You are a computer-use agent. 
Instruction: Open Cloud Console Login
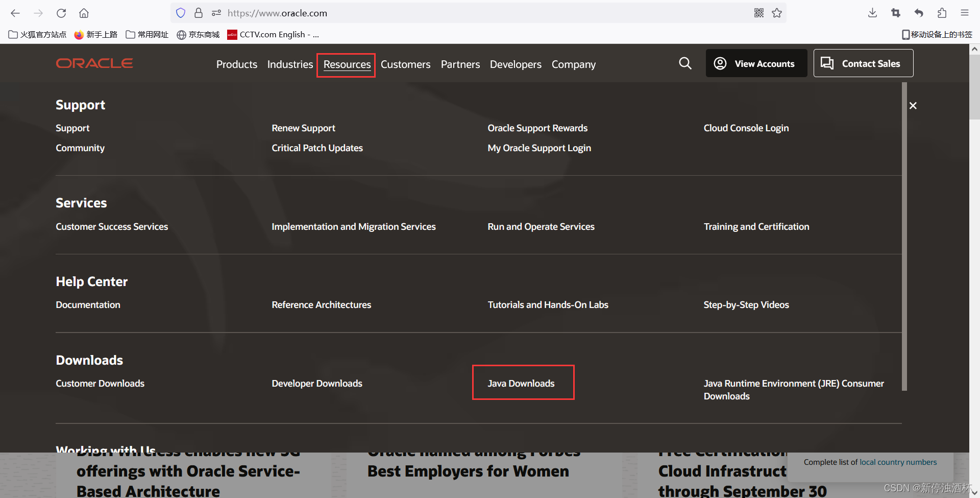(x=746, y=128)
